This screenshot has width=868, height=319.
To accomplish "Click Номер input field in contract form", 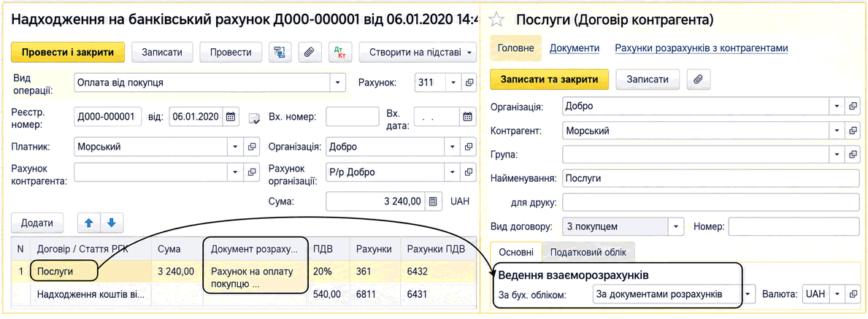I will pos(794,226).
